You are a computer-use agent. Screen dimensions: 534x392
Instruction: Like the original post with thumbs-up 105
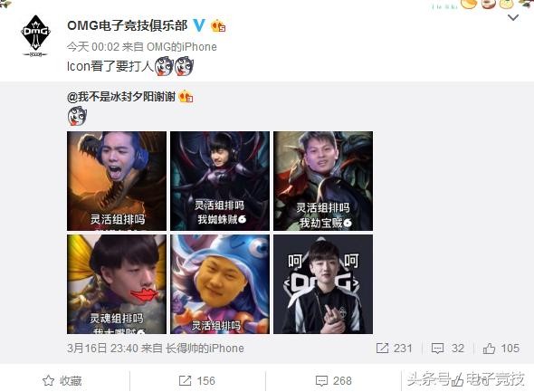pyautogui.click(x=501, y=348)
